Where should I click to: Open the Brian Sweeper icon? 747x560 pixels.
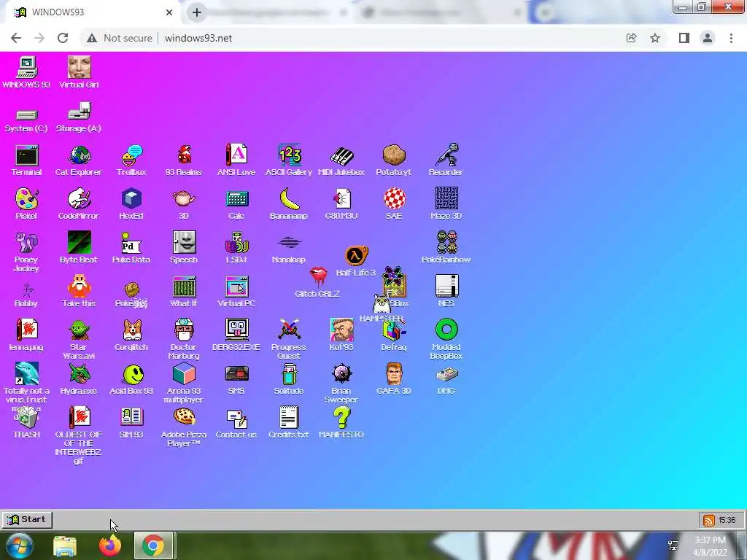pos(341,374)
